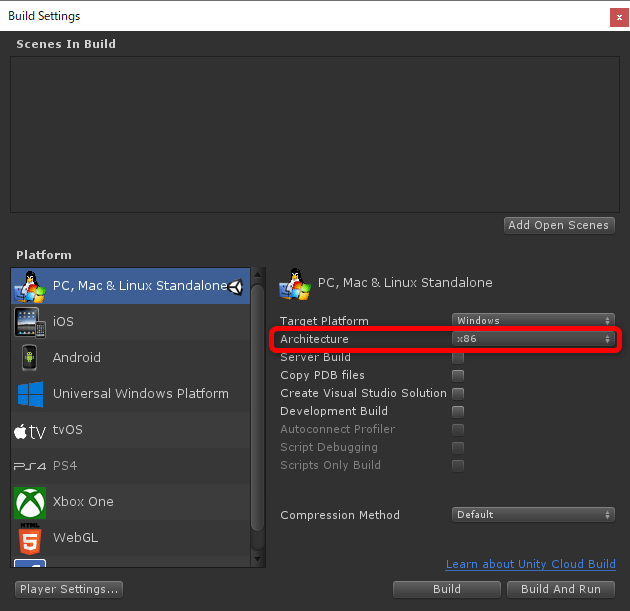630x611 pixels.
Task: Select the tvOS platform row
Action: click(x=131, y=430)
